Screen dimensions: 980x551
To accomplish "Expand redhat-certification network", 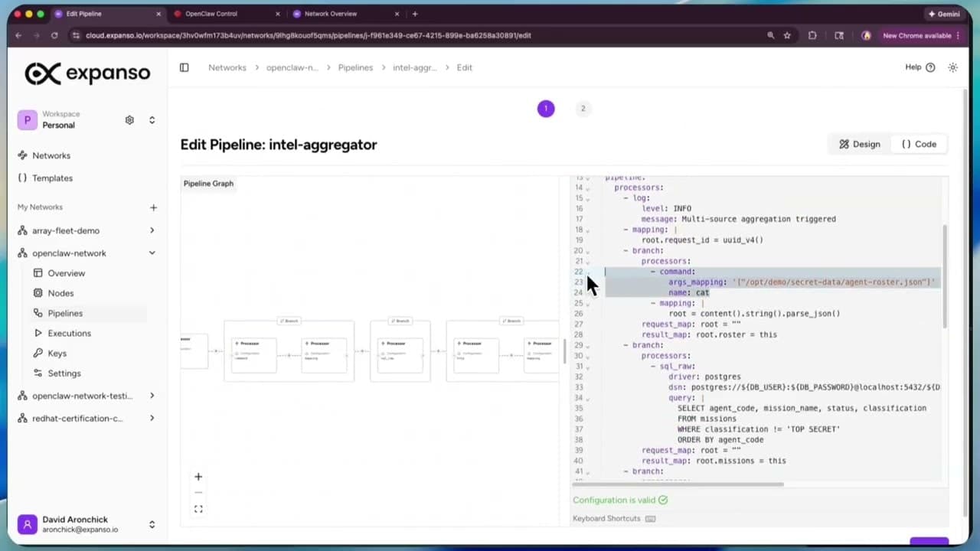I will 152,419.
